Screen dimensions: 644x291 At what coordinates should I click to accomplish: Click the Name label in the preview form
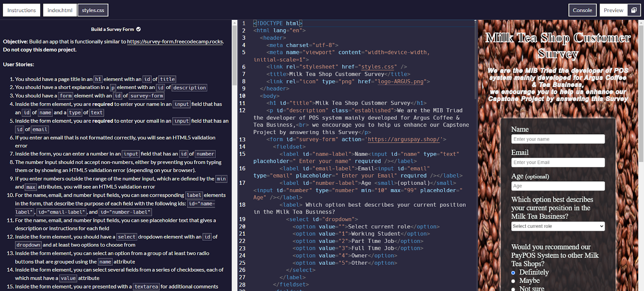520,129
